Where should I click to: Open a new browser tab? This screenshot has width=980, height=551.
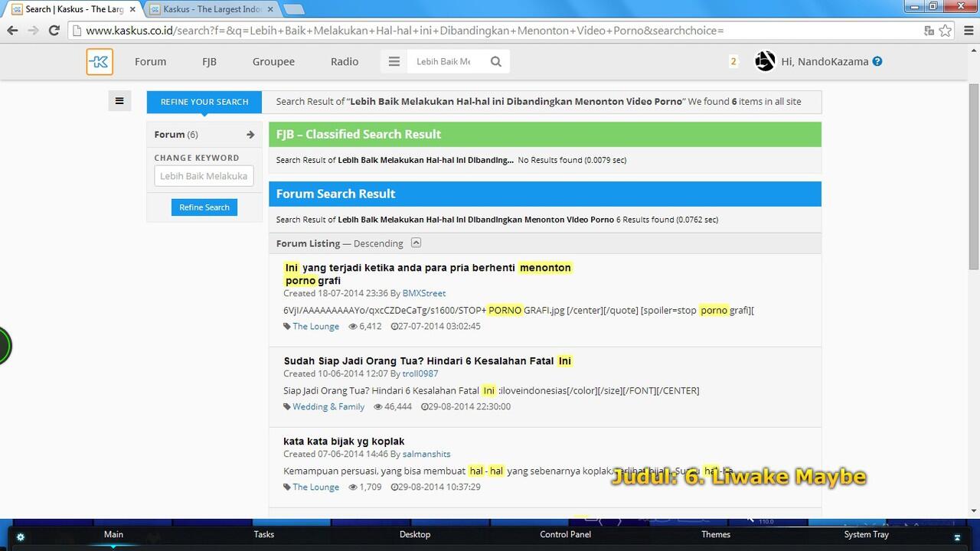tap(294, 9)
